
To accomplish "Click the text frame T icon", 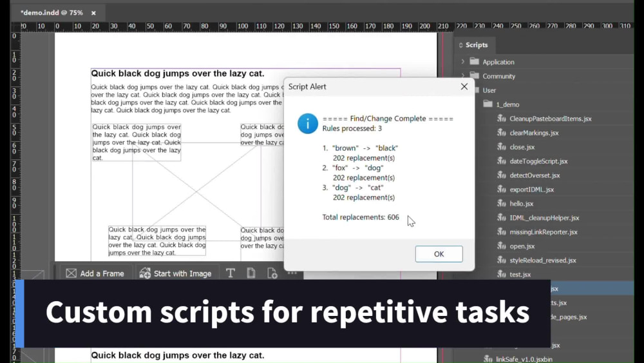I will (231, 273).
